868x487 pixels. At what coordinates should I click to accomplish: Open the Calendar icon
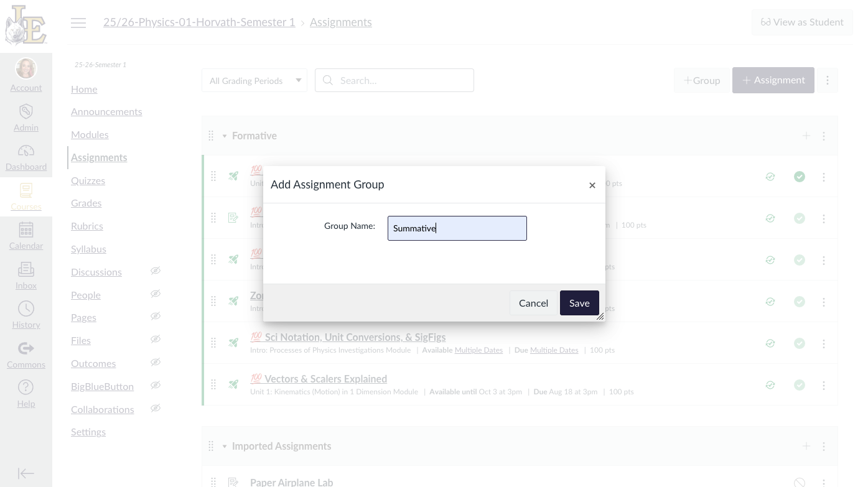(26, 230)
